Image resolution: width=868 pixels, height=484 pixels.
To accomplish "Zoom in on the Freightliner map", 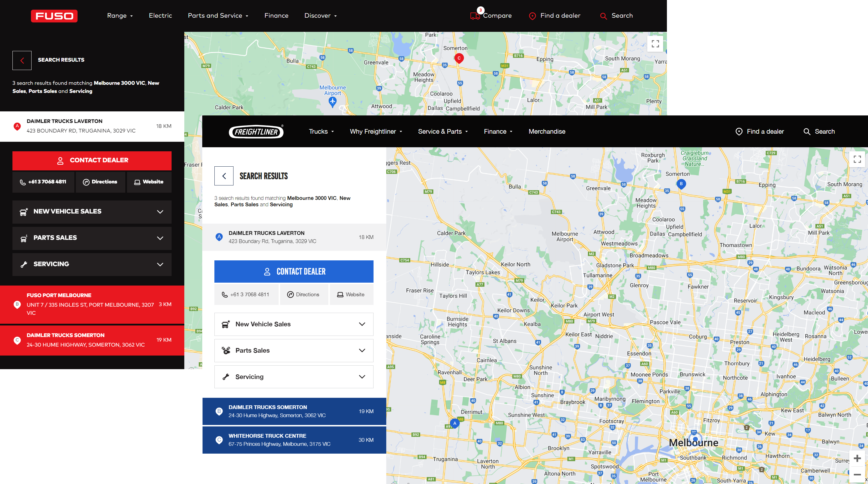I will [857, 458].
